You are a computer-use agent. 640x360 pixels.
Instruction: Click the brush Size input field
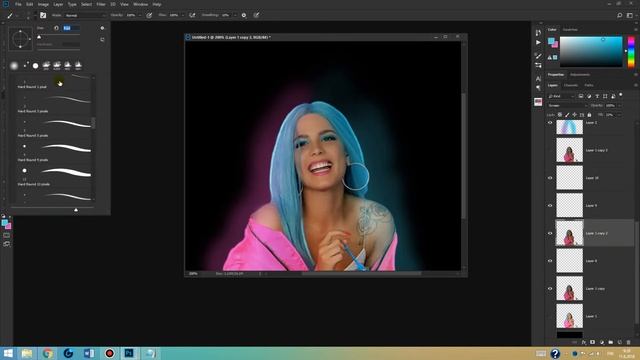point(71,28)
